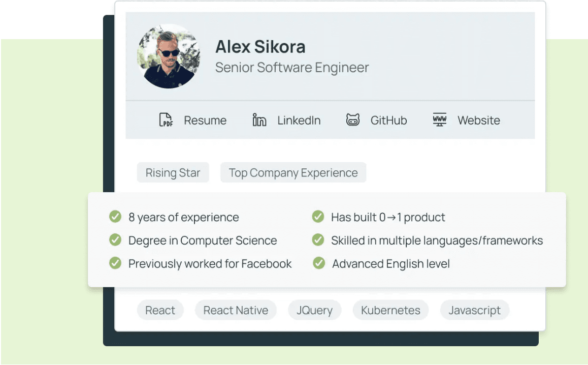The image size is (588, 365).
Task: Select the checkmark next to Advanced English level
Action: pyautogui.click(x=318, y=263)
